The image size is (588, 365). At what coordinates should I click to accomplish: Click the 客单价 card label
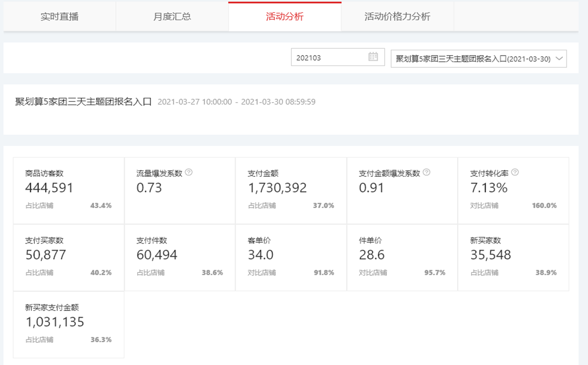(259, 241)
